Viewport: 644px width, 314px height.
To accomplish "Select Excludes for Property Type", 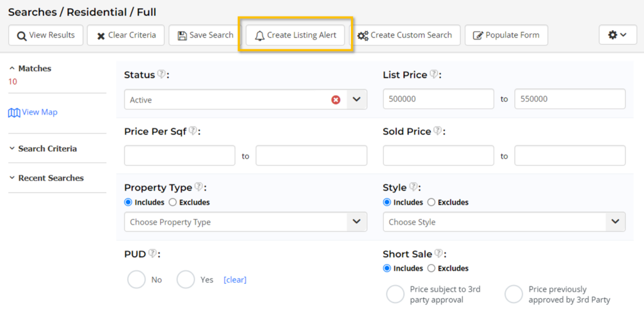I will pos(173,203).
